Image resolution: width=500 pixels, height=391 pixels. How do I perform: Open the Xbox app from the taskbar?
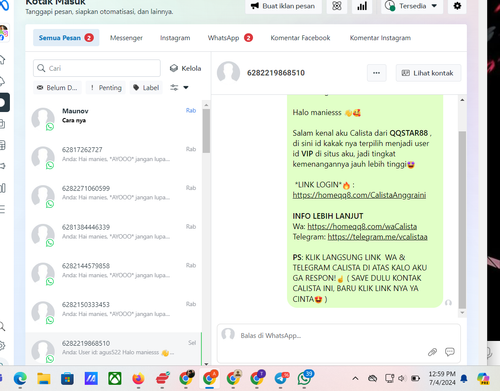coord(115,379)
